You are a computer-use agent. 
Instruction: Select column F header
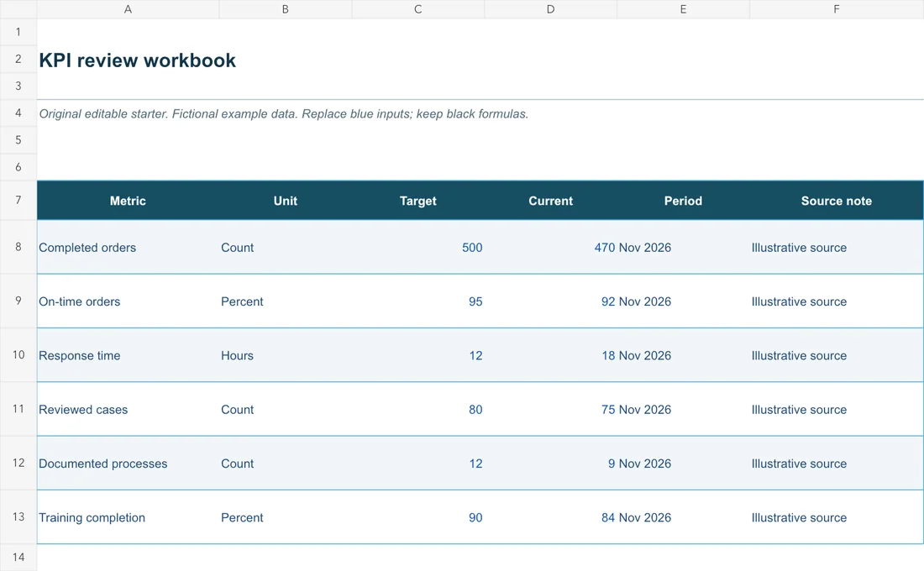tap(836, 9)
